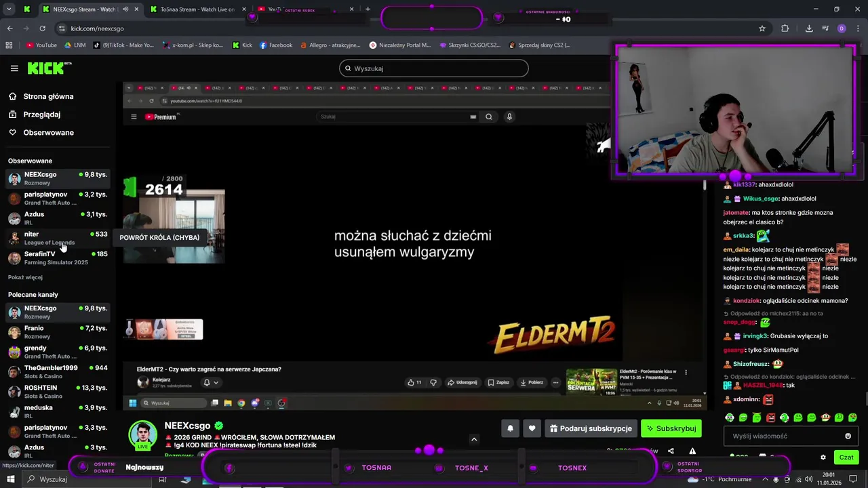Click streamed YouTube video ElderMT2 title
The image size is (868, 488).
209,369
